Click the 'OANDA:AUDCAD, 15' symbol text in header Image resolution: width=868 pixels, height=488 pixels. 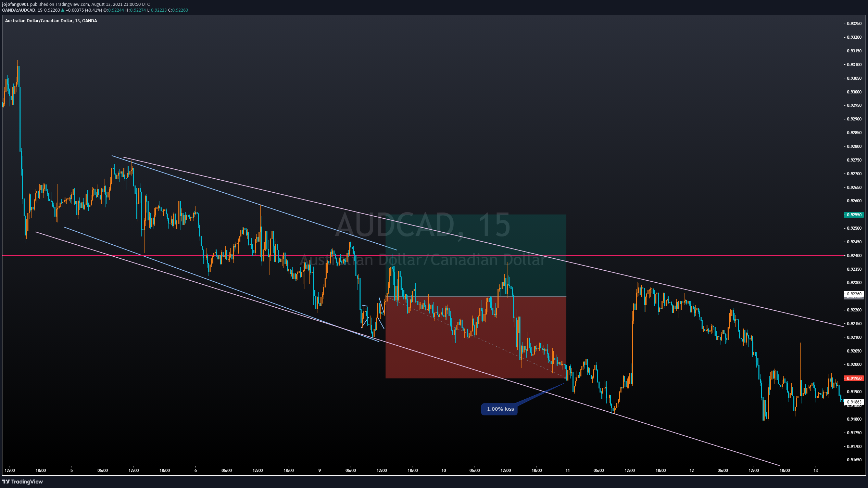tap(22, 10)
